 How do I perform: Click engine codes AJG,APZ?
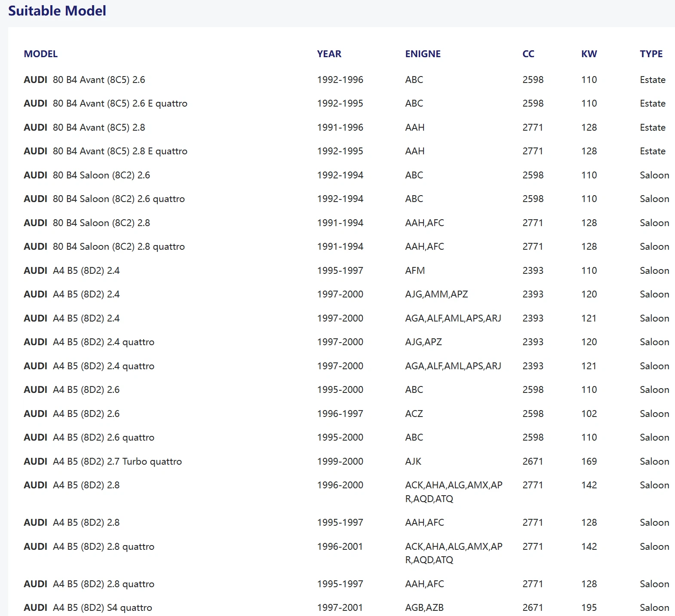tap(423, 342)
